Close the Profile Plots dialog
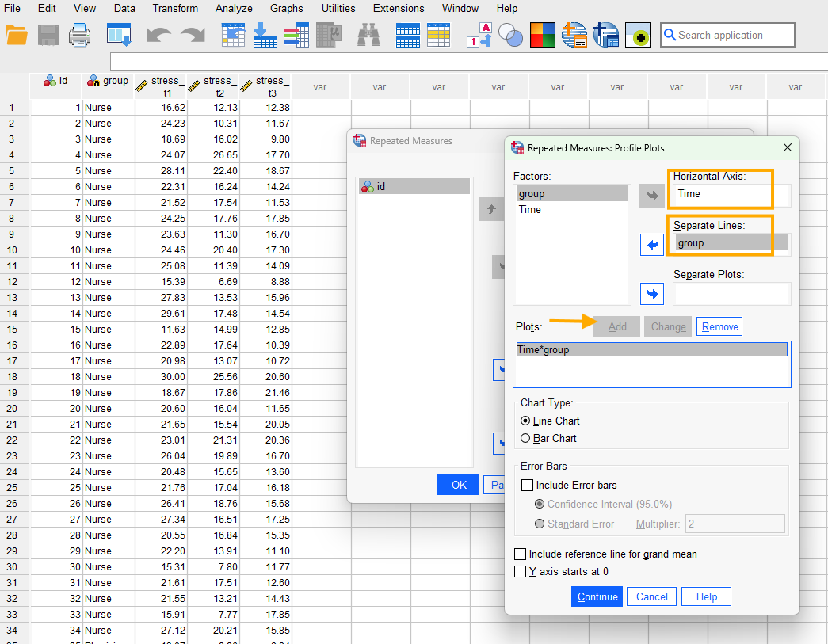828x644 pixels. pyautogui.click(x=788, y=147)
